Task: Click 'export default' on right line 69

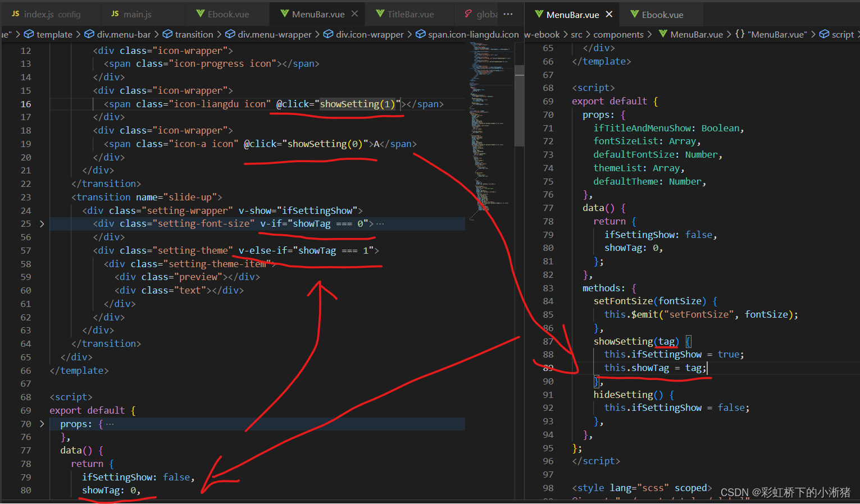Action: point(609,101)
